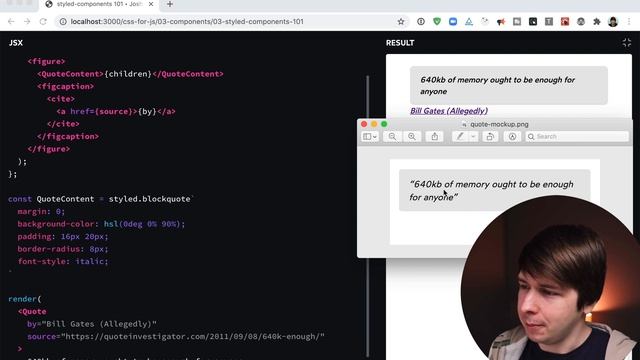Open the red megaphone extension
640x360 pixels.
point(501,22)
